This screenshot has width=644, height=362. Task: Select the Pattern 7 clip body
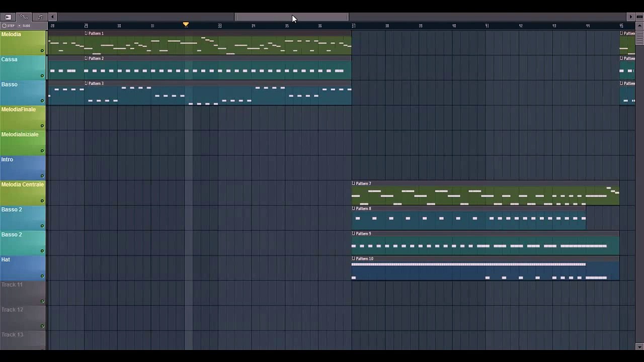click(486, 196)
